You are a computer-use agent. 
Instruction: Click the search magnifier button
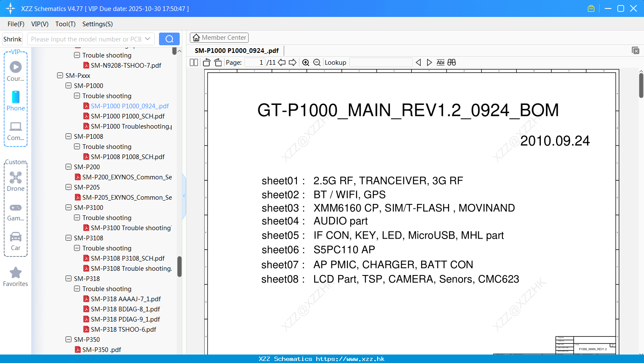[x=169, y=39]
